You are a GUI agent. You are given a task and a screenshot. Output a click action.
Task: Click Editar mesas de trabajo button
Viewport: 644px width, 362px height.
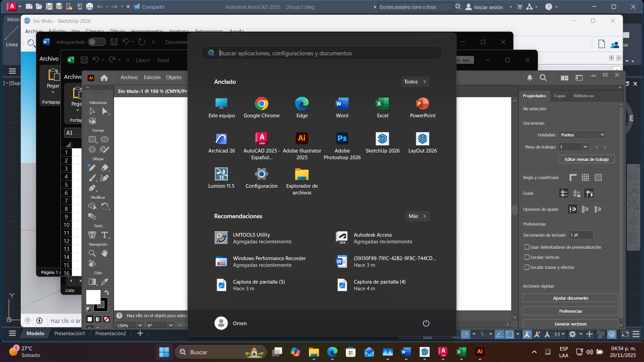(586, 159)
